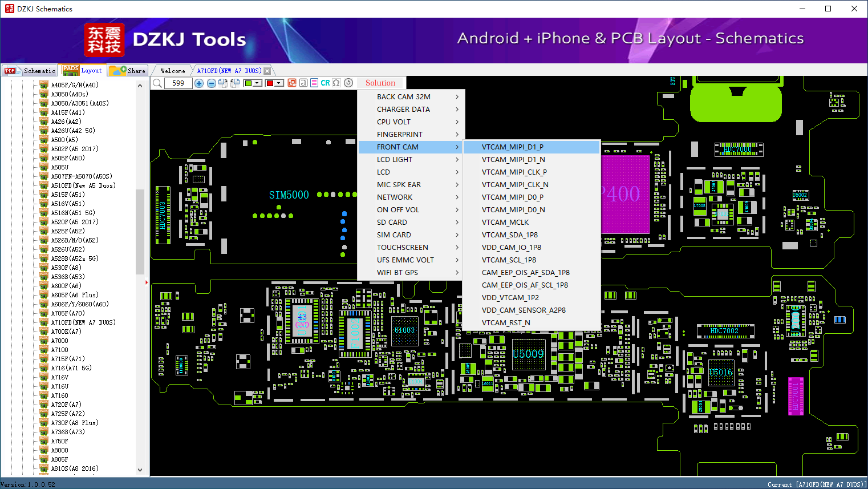Click the teal CR toolbar icon

[325, 83]
